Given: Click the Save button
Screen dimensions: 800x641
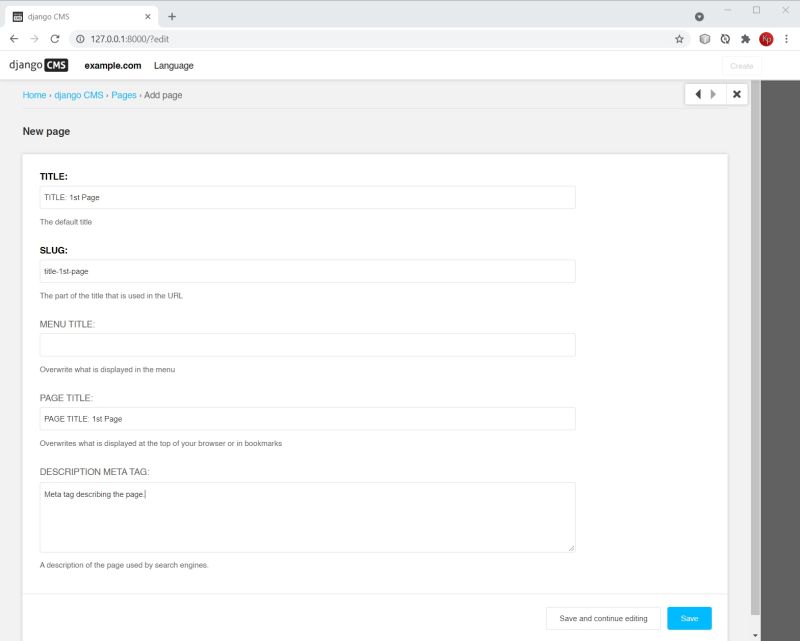Looking at the screenshot, I should tap(688, 618).
